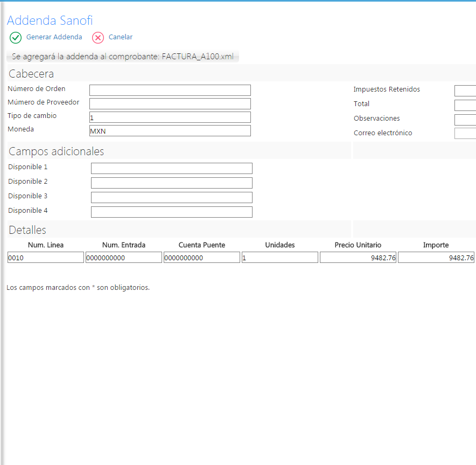This screenshot has width=476, height=465.
Task: Click the Detalles section heading
Action: 27,230
